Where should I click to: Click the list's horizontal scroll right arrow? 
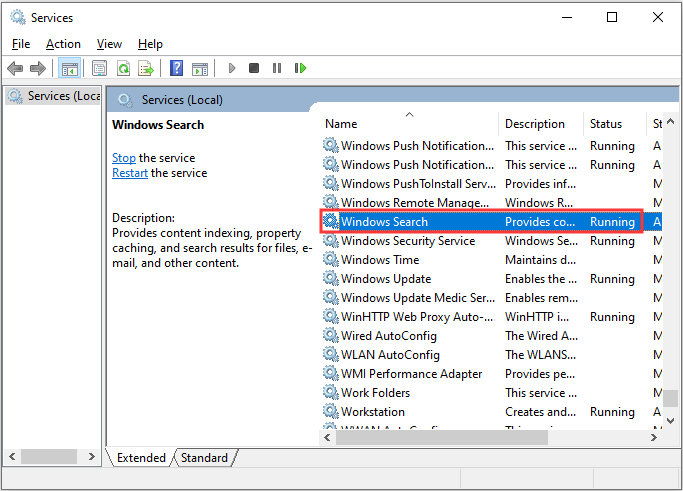coord(653,437)
